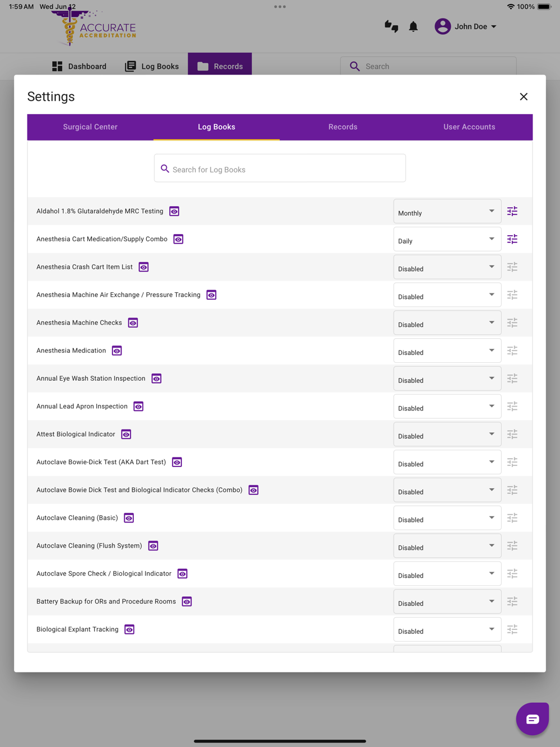Preview Anesthesia Machine Checks eye icon
Image resolution: width=560 pixels, height=747 pixels.
tap(133, 323)
